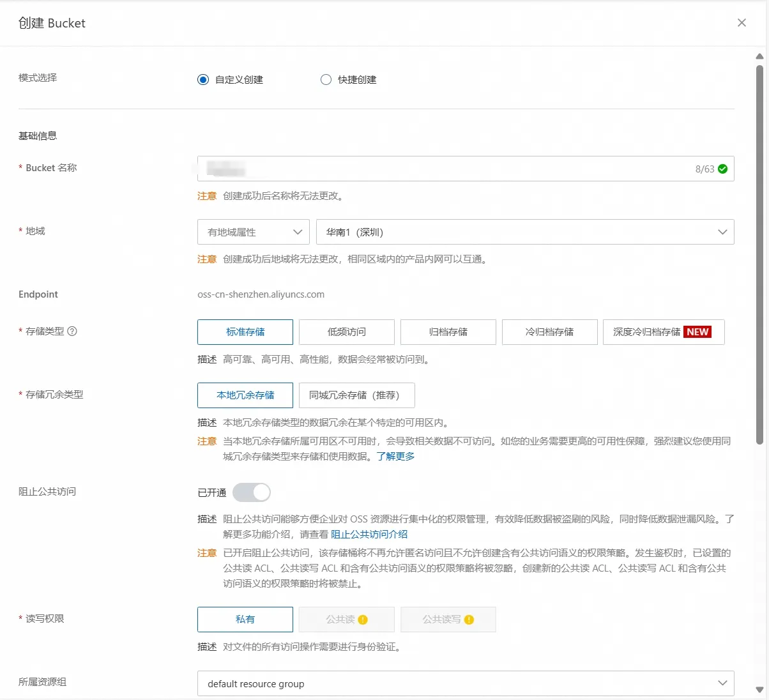Click the vertical scrollbar thumb

(759, 254)
